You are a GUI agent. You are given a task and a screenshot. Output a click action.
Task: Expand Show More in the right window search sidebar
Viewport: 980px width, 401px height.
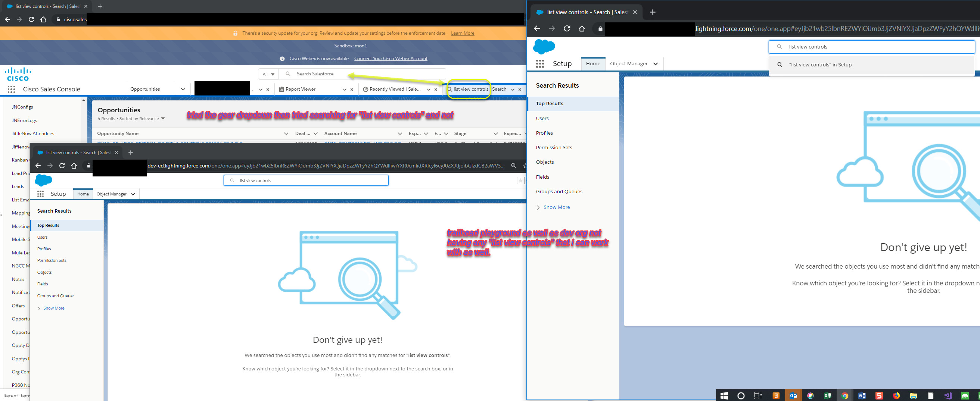tap(553, 207)
